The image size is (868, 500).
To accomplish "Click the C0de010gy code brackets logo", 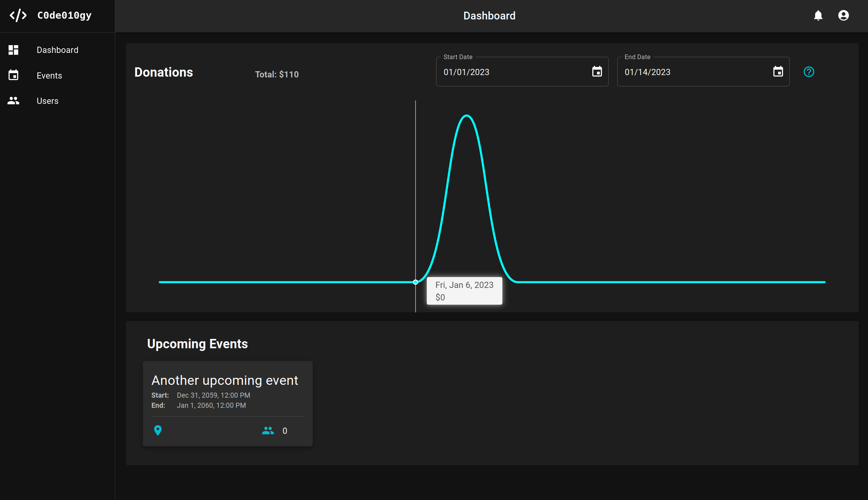I will [x=18, y=16].
